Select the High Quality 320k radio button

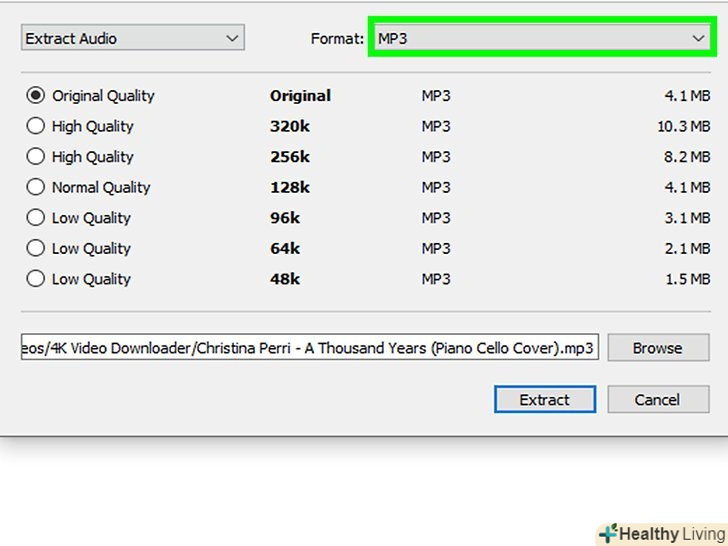click(36, 126)
